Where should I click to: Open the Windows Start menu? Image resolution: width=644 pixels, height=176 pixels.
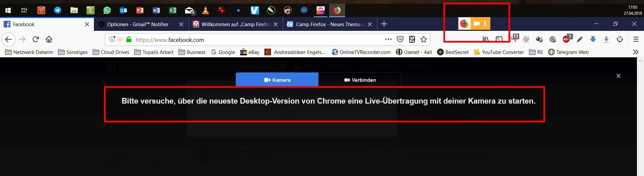click(8, 10)
